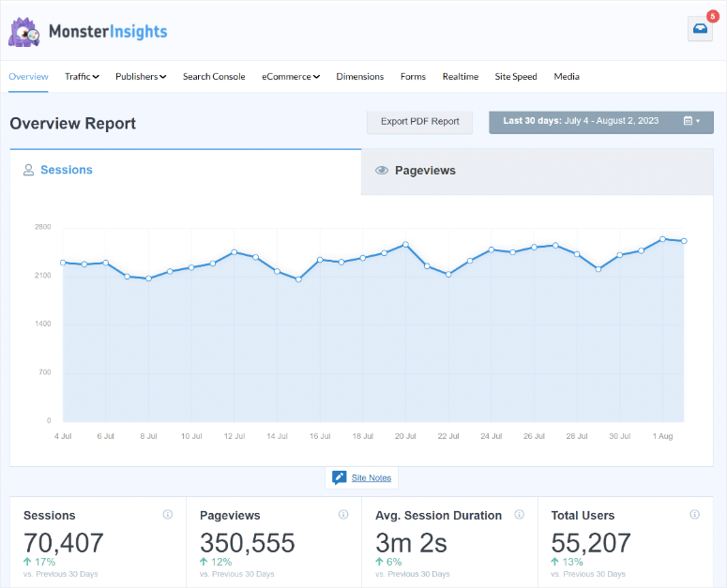Viewport: 727px width, 588px height.
Task: Click the Avg. Session Duration info icon
Action: click(x=520, y=515)
